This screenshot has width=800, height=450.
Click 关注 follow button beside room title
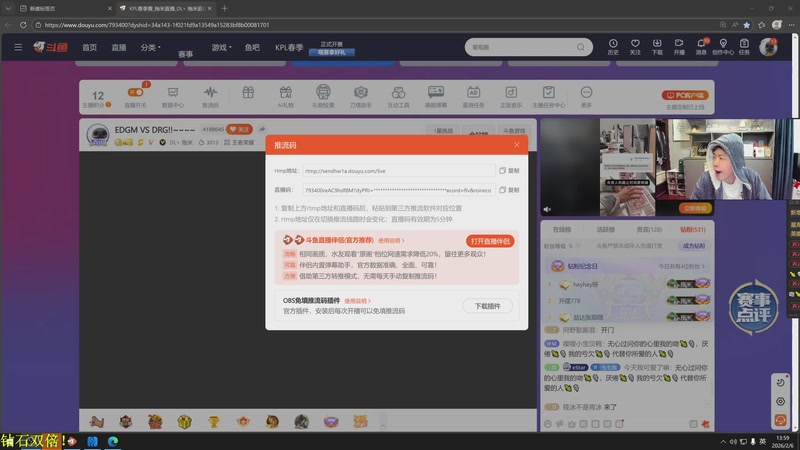239,130
